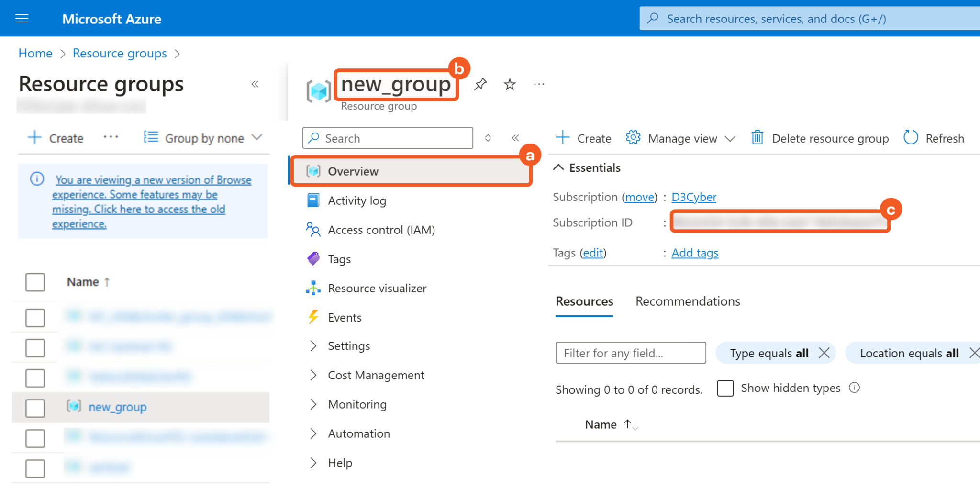Enable Show hidden types checkbox
The image size is (980, 489).
(x=725, y=388)
